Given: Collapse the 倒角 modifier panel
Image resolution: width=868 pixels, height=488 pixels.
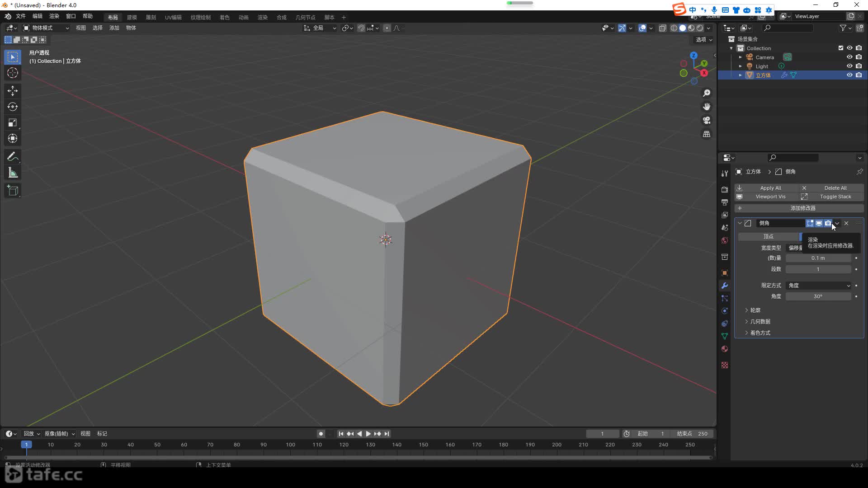Looking at the screenshot, I should [x=740, y=223].
